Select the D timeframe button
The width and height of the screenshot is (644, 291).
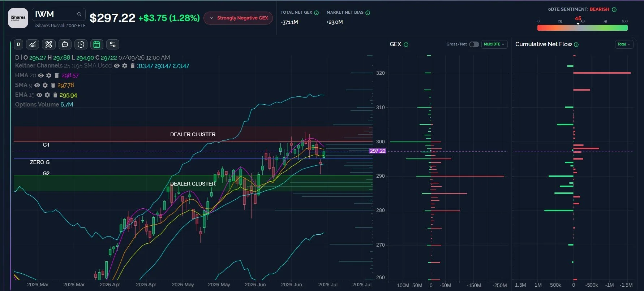pyautogui.click(x=18, y=44)
